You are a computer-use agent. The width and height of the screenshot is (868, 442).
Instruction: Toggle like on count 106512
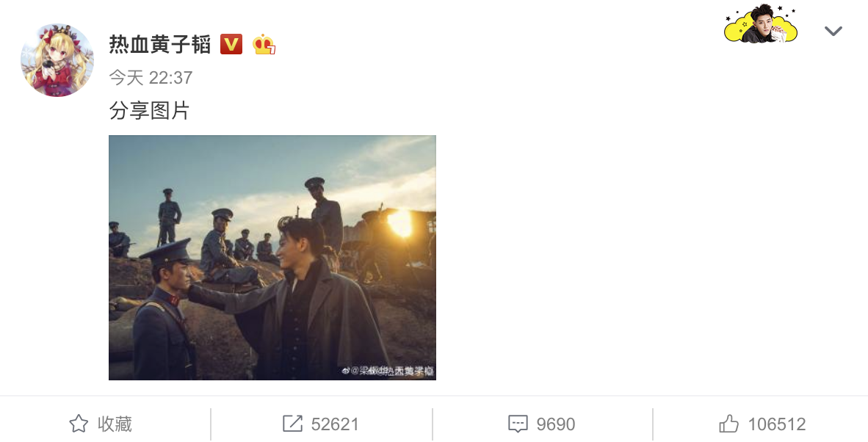pos(777,424)
